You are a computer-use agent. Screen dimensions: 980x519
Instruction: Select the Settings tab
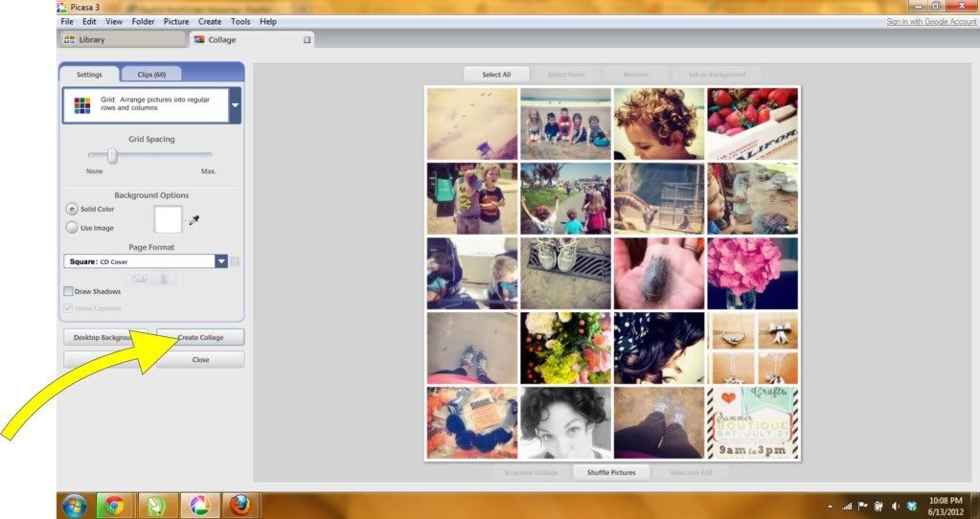[89, 75]
